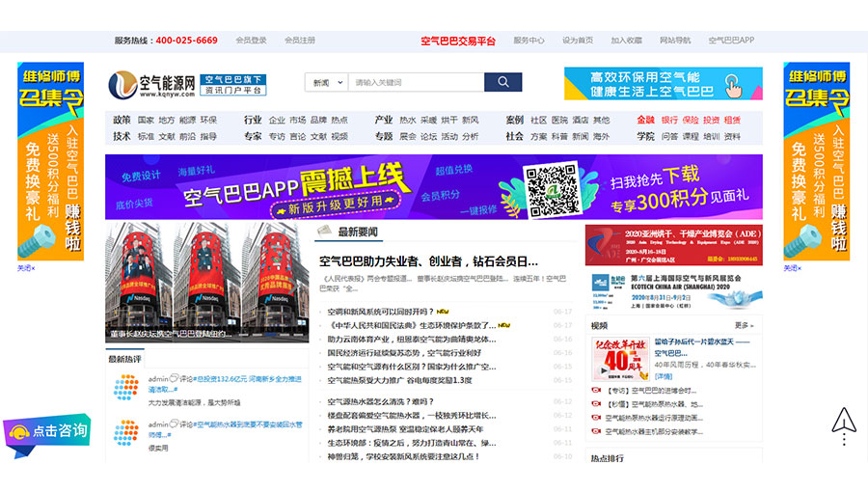The height and width of the screenshot is (492, 868).
Task: Click the back-to-top paper plane arrow
Action: [844, 425]
